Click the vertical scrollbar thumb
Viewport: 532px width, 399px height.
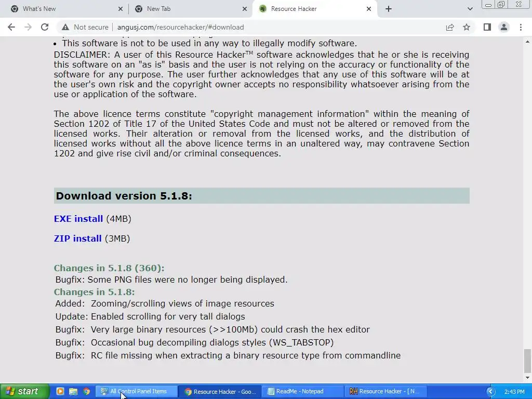point(528,361)
